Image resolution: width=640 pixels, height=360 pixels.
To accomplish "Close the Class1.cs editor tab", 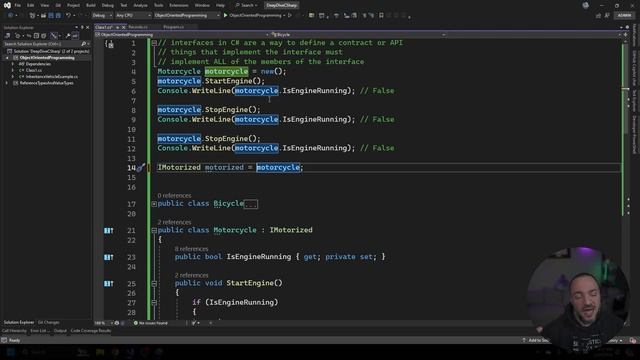I will (x=124, y=27).
